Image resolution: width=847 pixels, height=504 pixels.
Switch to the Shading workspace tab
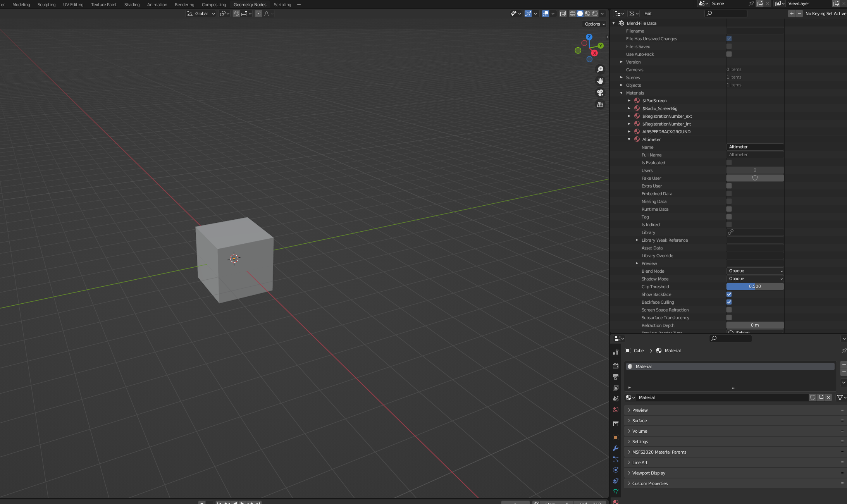point(132,5)
